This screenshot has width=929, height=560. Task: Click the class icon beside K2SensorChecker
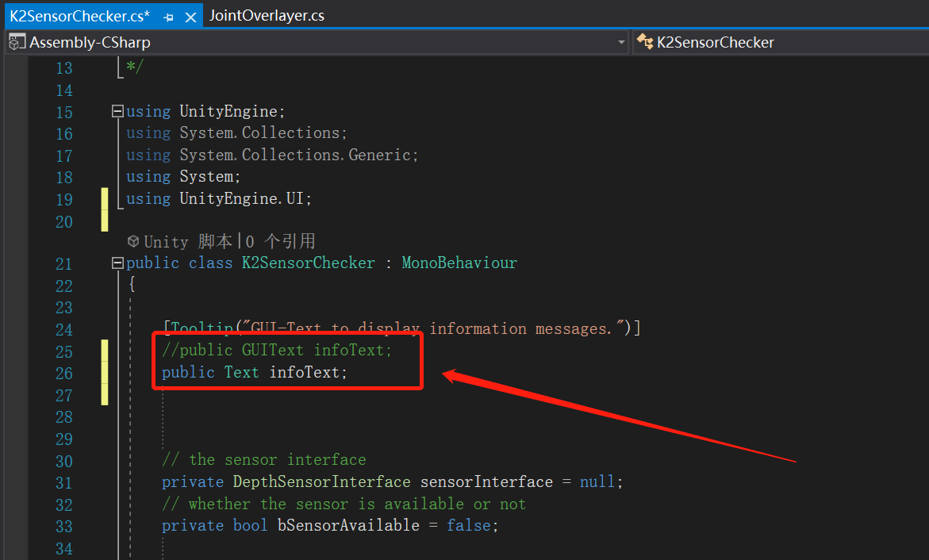coord(643,41)
